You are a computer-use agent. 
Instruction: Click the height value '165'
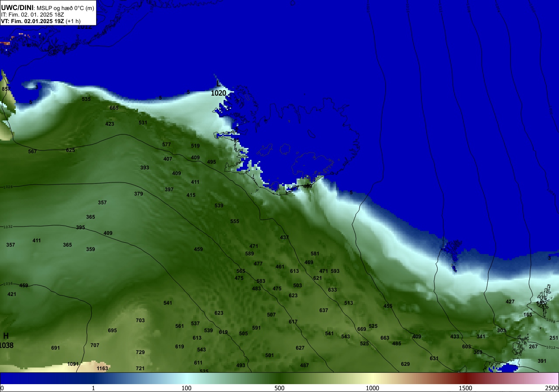tap(528, 315)
